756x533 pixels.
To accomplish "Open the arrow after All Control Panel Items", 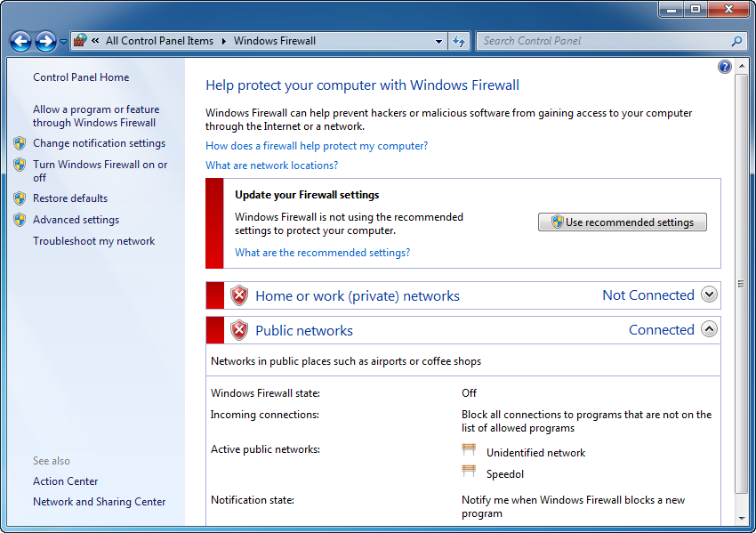I will pos(224,41).
